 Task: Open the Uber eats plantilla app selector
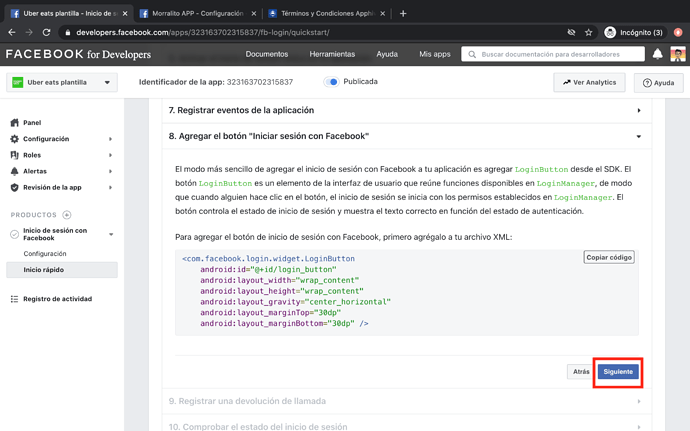click(61, 83)
